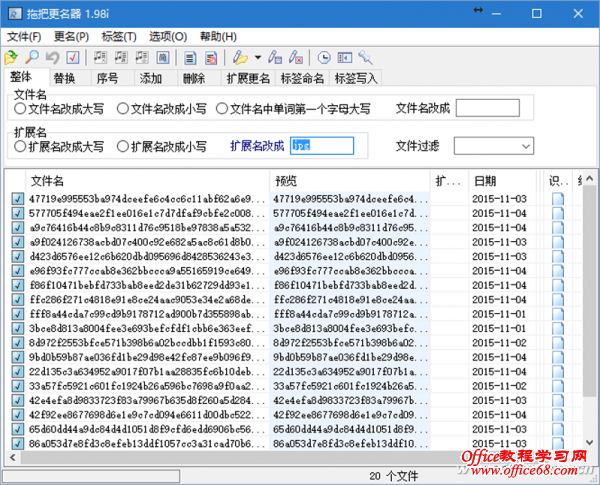Uncheck the e96f93fc777 file checkbox

coord(17,271)
